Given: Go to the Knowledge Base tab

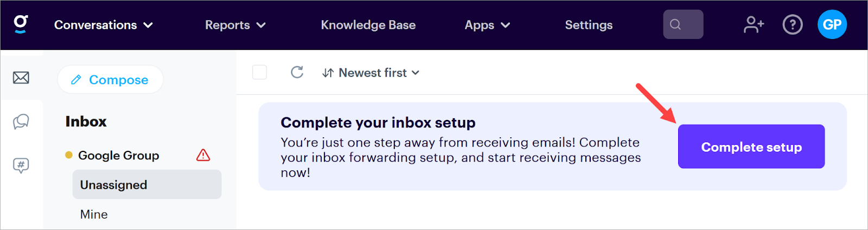Looking at the screenshot, I should pyautogui.click(x=368, y=25).
